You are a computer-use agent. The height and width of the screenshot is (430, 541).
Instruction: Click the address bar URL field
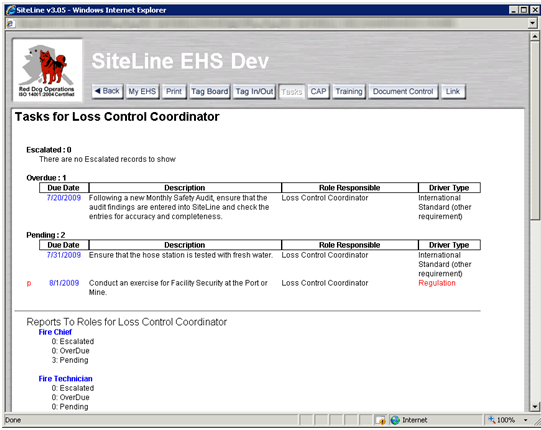pyautogui.click(x=271, y=23)
